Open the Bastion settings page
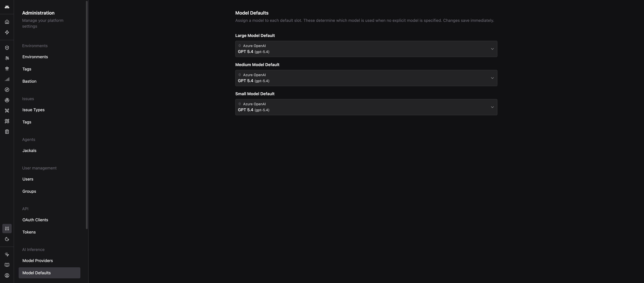Viewport: 644px width, 283px height. [29, 81]
